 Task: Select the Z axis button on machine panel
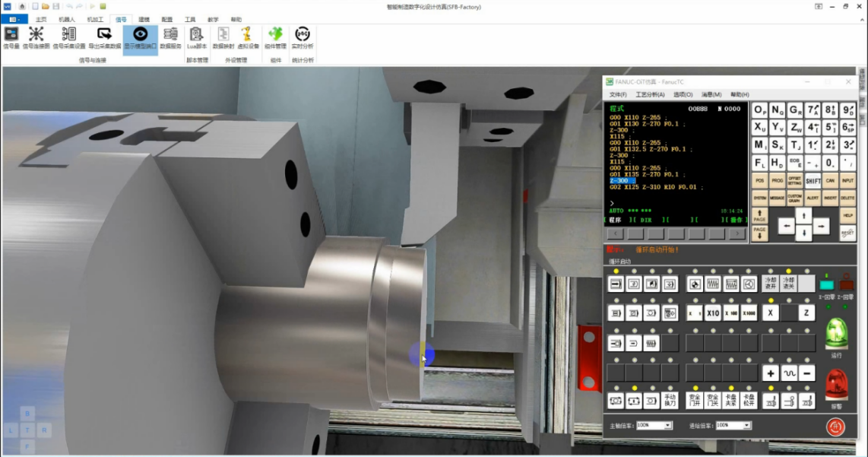806,313
